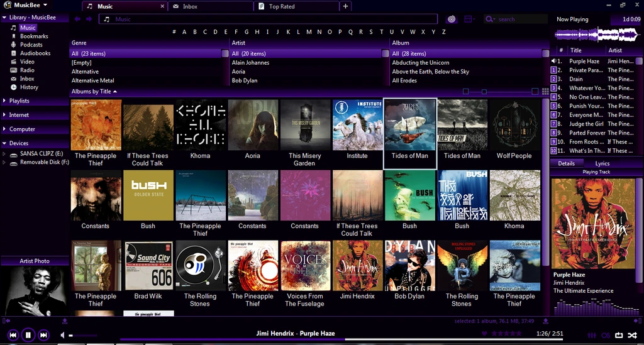The height and width of the screenshot is (345, 644).
Task: Jump to letter P in the alphabet bar
Action: click(340, 32)
